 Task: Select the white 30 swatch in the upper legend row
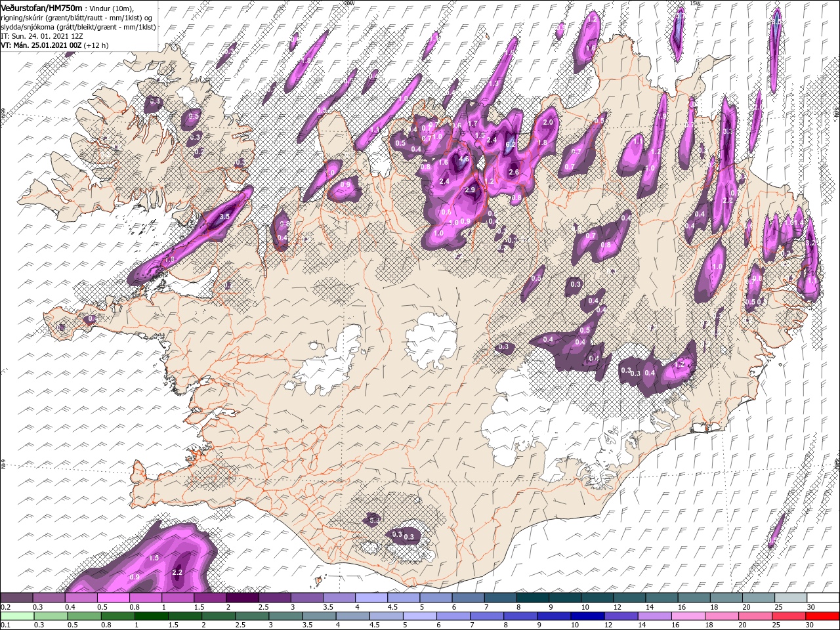click(x=823, y=598)
